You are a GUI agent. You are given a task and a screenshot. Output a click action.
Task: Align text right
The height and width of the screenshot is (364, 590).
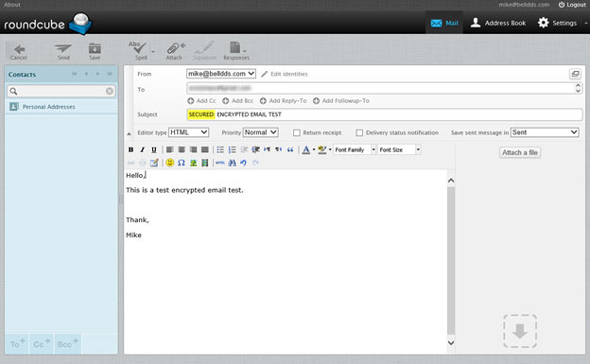click(x=193, y=149)
